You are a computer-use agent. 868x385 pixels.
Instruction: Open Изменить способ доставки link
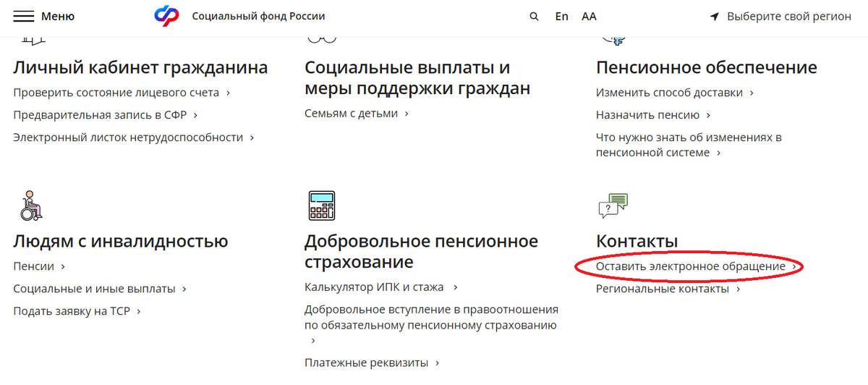669,93
